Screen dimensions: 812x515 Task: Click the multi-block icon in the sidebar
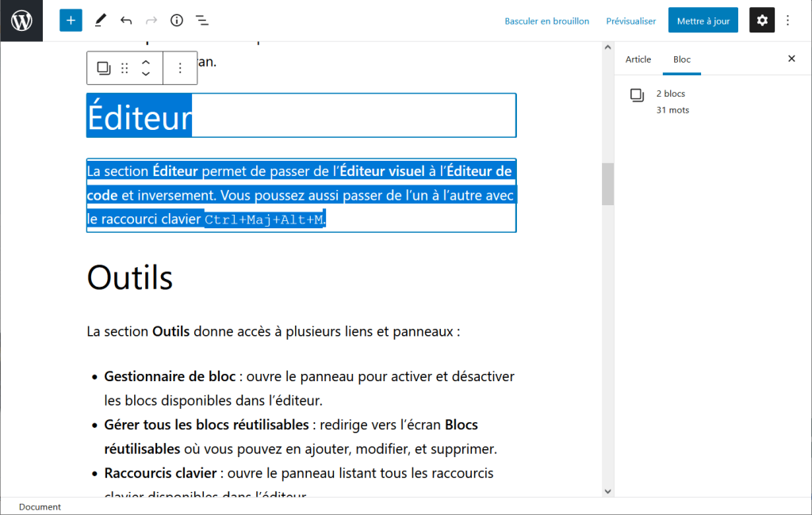(x=637, y=95)
